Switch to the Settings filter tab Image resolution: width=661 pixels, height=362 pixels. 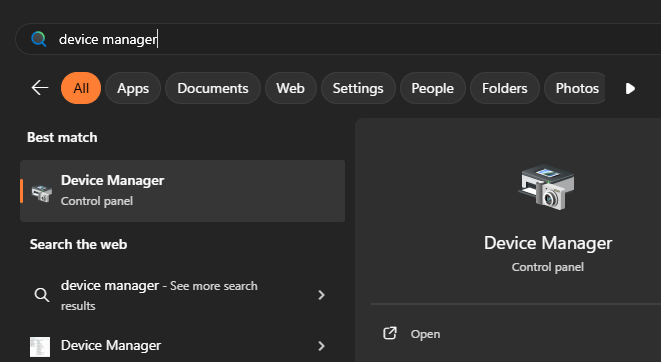[x=358, y=88]
